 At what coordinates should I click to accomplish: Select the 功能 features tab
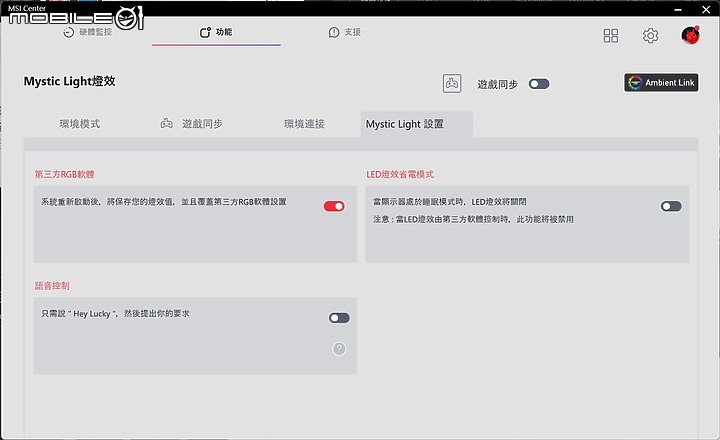[x=216, y=32]
